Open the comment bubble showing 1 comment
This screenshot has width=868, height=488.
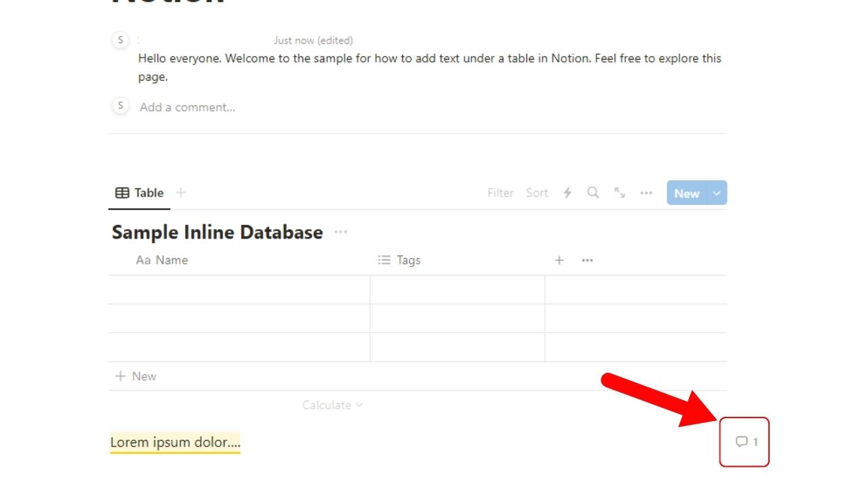747,442
